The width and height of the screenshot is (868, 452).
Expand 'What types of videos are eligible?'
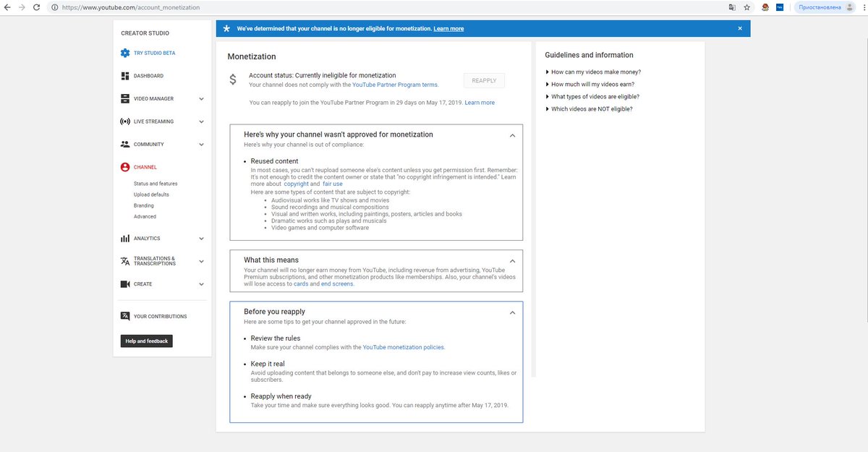click(592, 96)
